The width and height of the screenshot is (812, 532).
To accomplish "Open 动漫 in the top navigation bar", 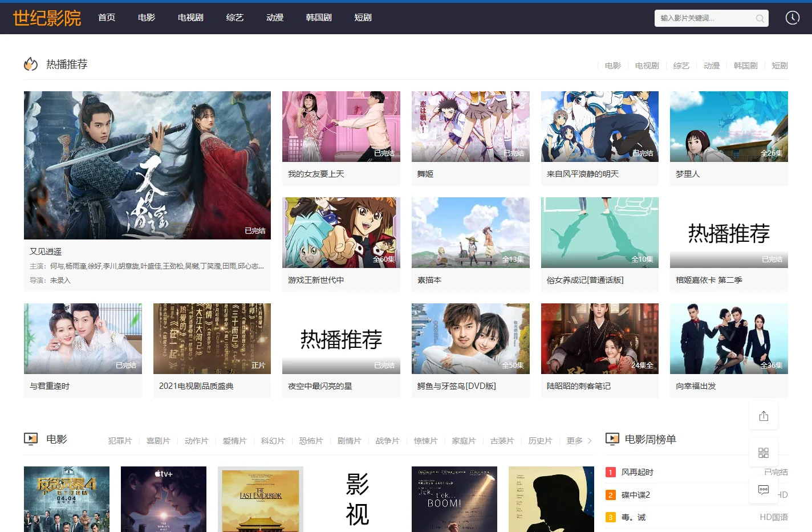I will click(275, 18).
